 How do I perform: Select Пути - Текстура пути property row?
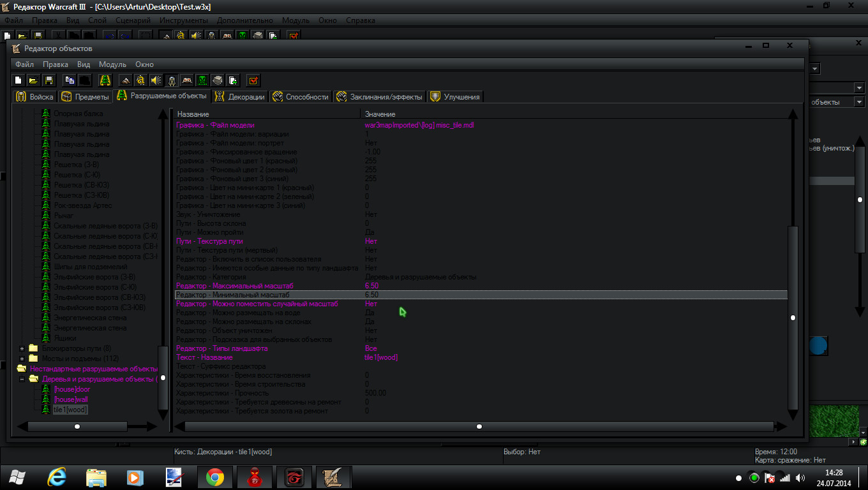point(481,241)
